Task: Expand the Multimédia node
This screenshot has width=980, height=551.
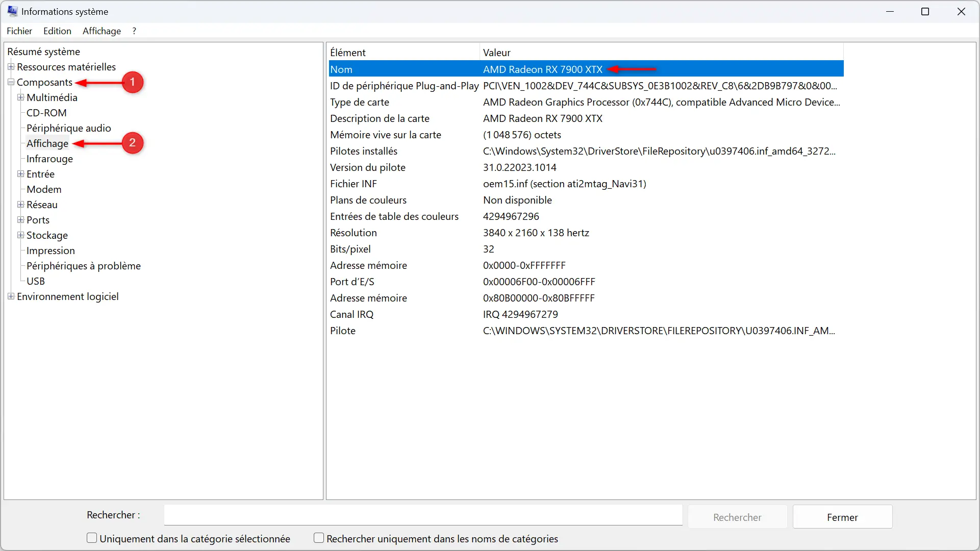Action: (20, 97)
